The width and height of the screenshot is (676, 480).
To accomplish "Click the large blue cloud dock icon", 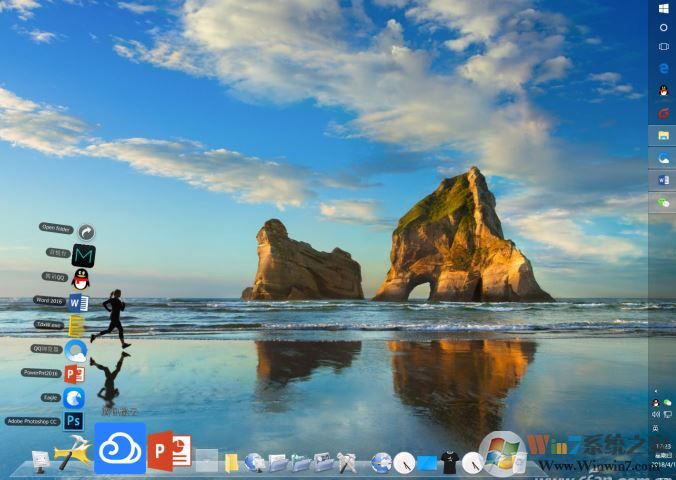I will (x=120, y=448).
